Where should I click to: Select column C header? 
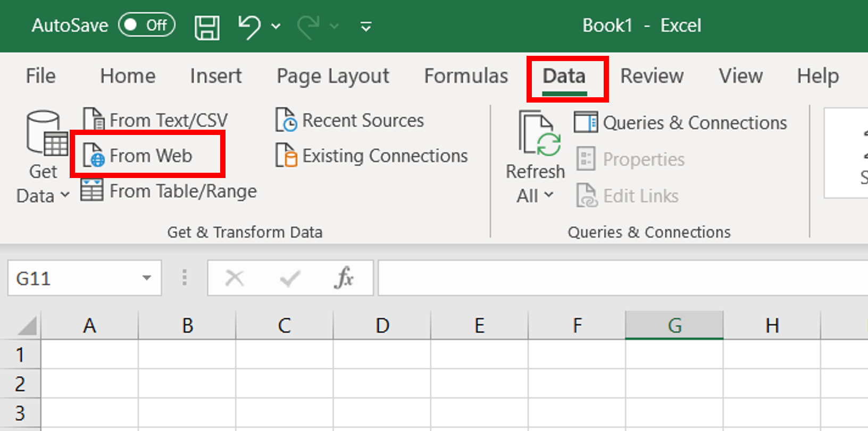[285, 325]
